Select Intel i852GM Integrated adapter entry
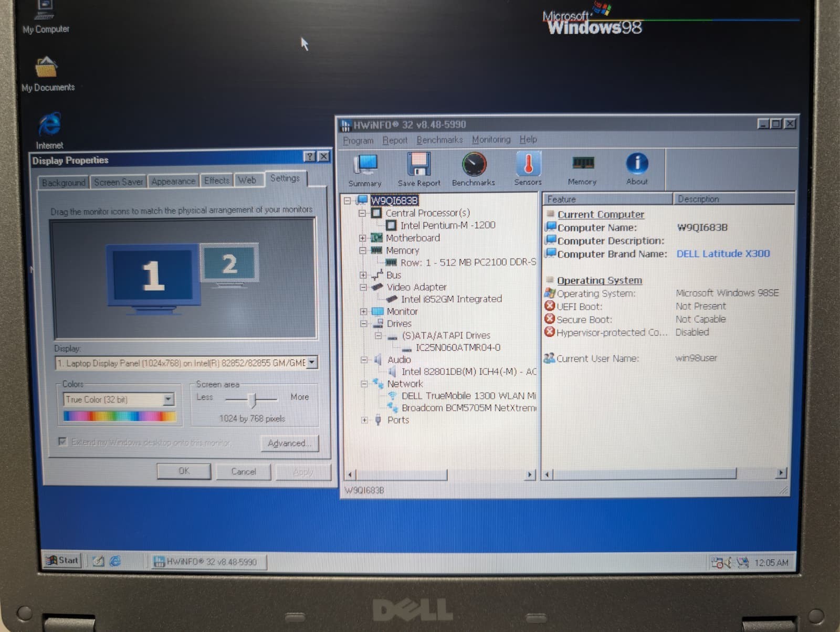This screenshot has width=840, height=632. [x=451, y=299]
